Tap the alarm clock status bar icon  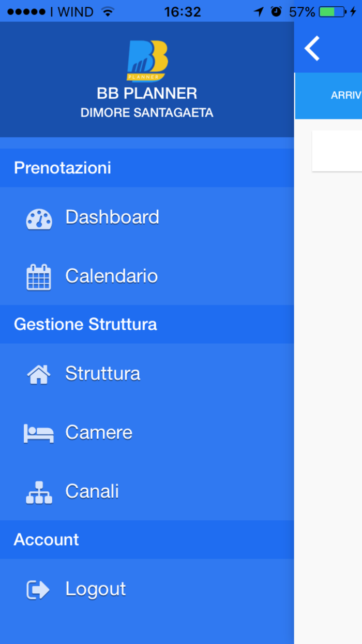(277, 10)
